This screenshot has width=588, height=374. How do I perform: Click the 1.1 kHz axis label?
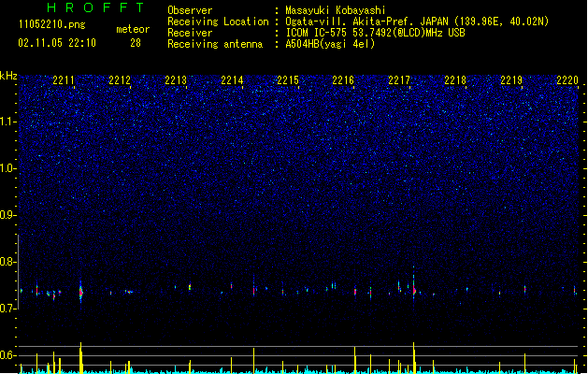[x=7, y=122]
